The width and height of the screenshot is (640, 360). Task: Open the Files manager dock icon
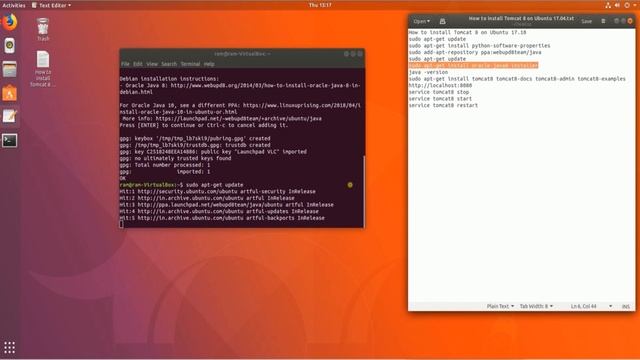10,69
